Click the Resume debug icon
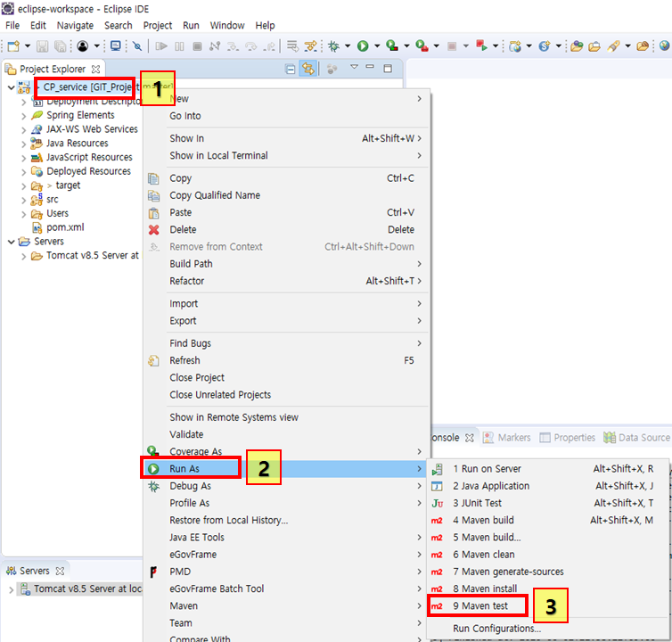Image resolution: width=672 pixels, height=642 pixels. [x=161, y=45]
